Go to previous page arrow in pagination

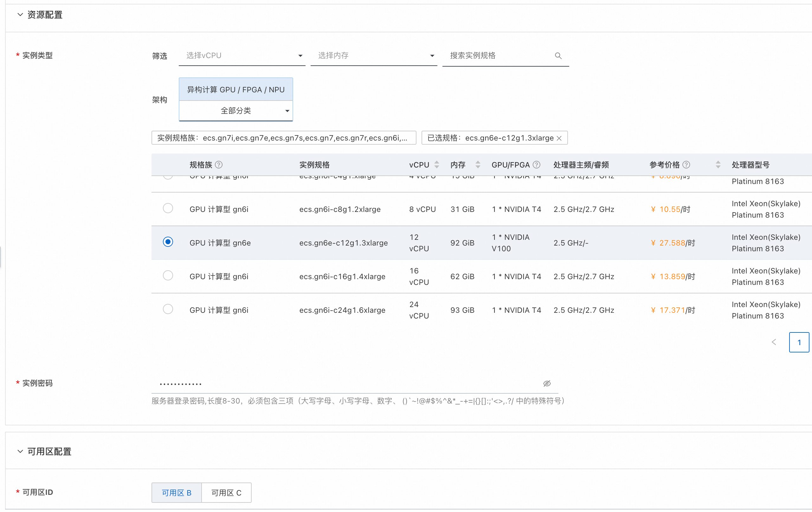[774, 342]
